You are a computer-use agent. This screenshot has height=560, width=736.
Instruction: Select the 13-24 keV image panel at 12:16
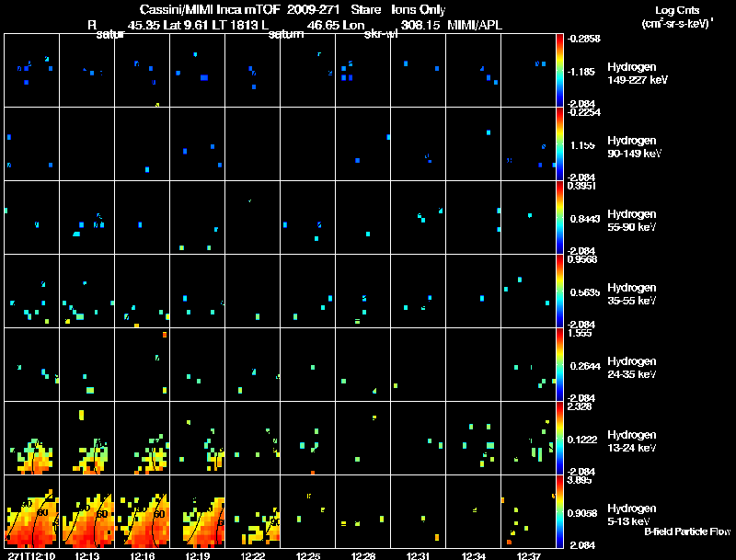tap(143, 438)
